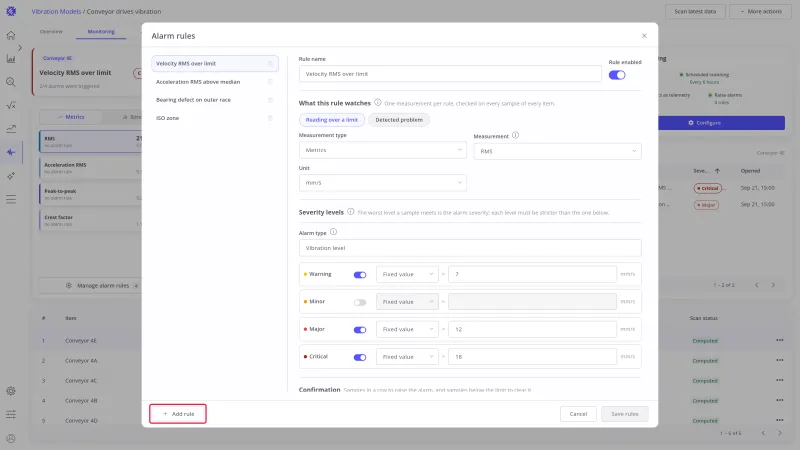Close the Alarm rules dialog

click(x=644, y=36)
